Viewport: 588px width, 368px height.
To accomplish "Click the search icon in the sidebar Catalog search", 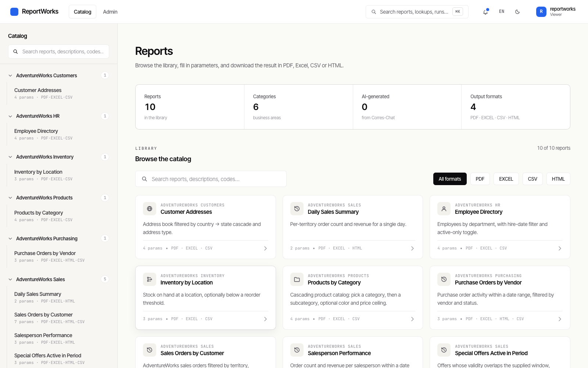I will 16,52.
